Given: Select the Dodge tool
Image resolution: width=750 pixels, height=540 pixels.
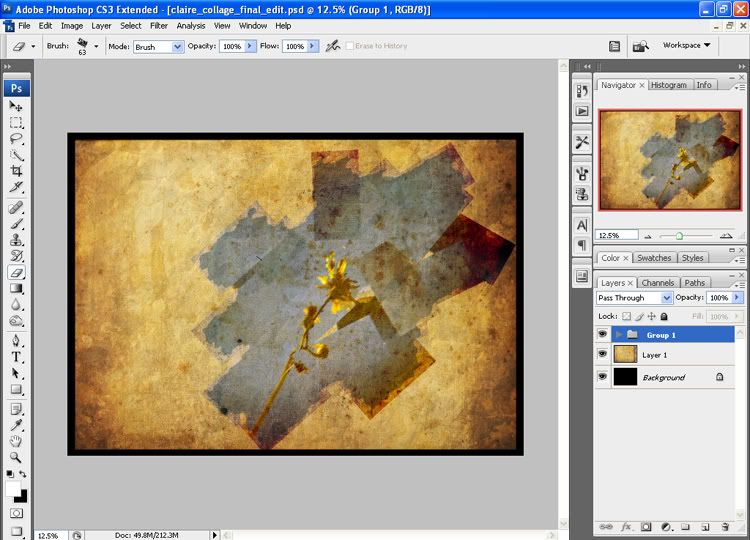Looking at the screenshot, I should [16, 321].
